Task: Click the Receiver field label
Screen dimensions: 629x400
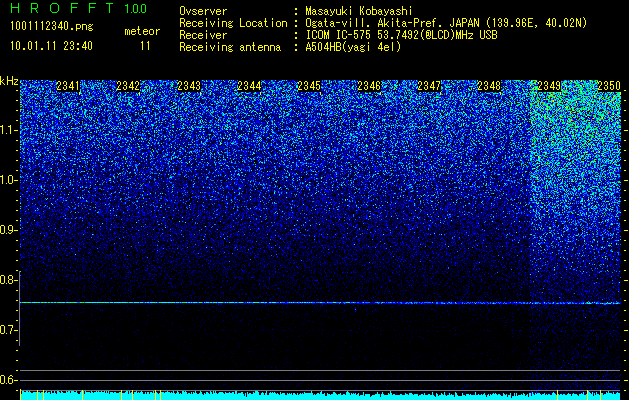Action: coord(203,35)
